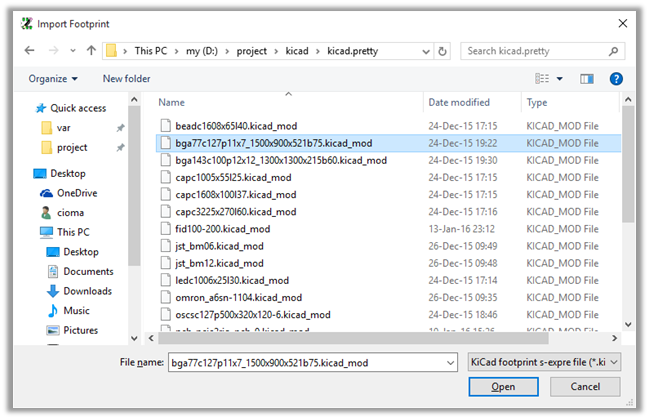
Task: Click the Back navigation arrow
Action: tap(25, 50)
